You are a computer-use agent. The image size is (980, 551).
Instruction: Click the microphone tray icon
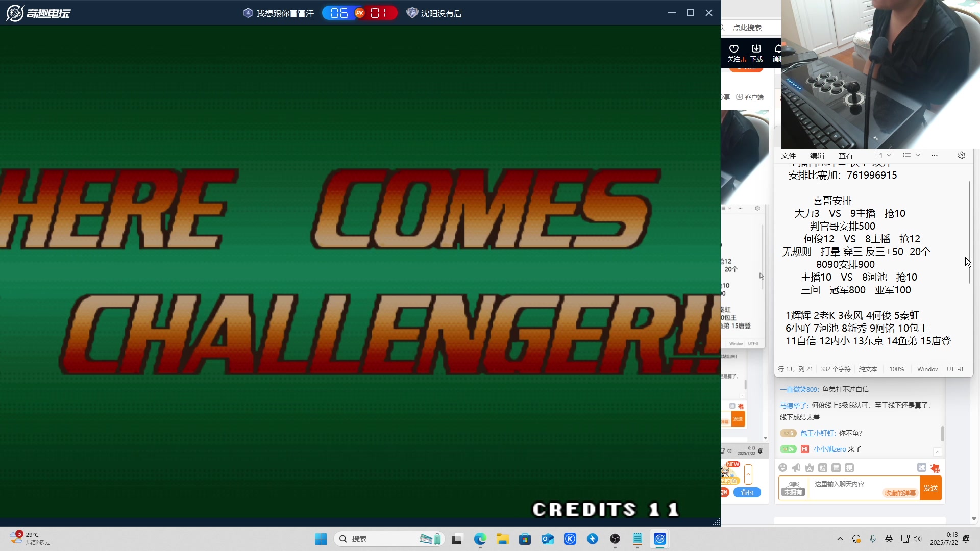873,539
